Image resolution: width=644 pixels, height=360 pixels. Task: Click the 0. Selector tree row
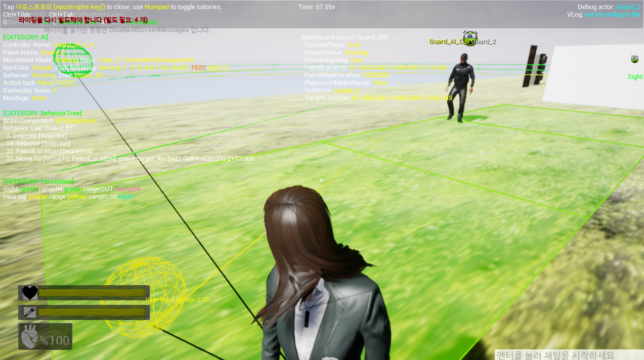point(36,136)
